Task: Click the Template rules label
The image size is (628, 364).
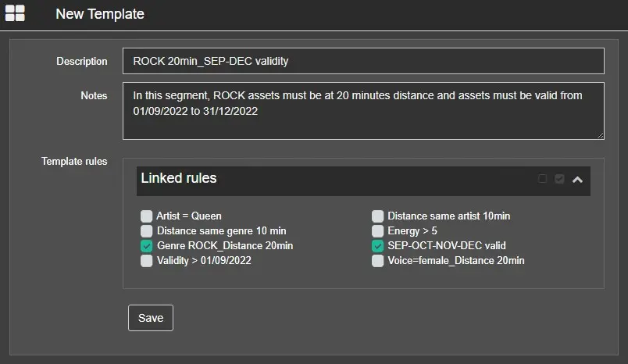Action: [x=74, y=162]
